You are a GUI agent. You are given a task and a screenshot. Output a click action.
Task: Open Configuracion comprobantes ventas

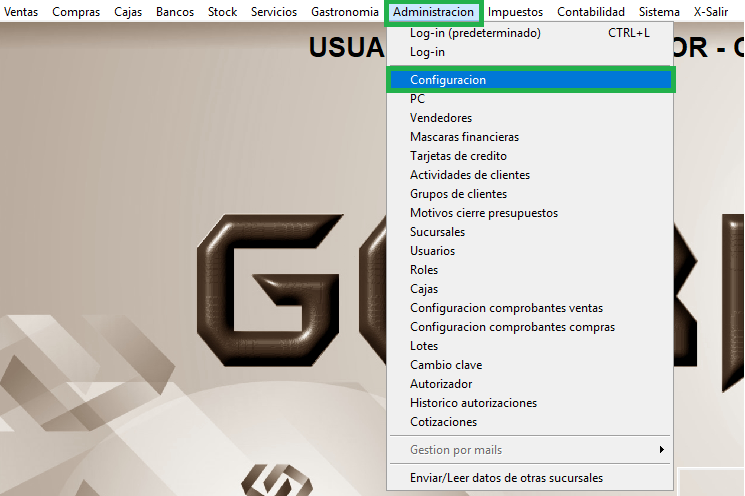[x=531, y=308]
